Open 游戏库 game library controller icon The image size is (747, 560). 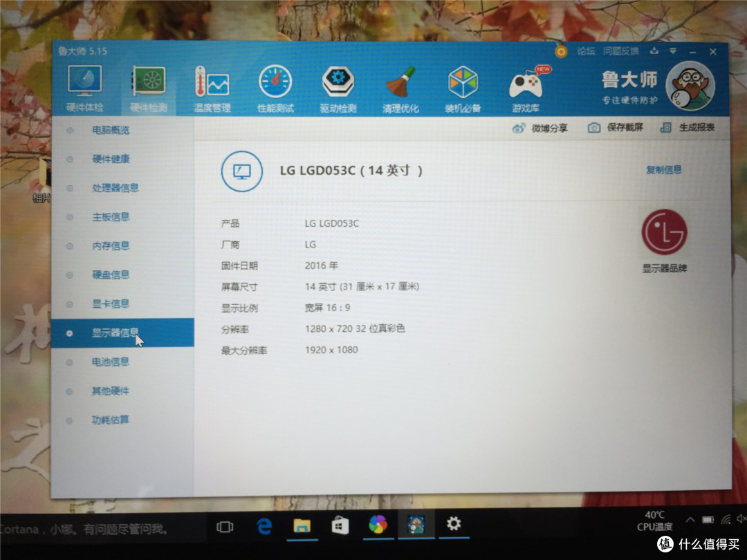526,89
